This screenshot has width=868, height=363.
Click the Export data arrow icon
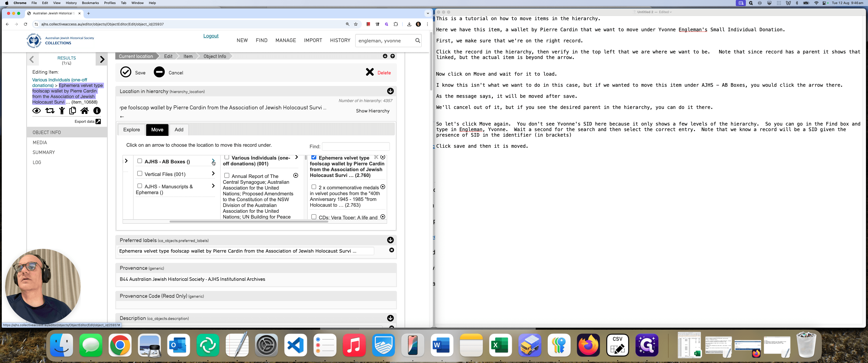(98, 122)
